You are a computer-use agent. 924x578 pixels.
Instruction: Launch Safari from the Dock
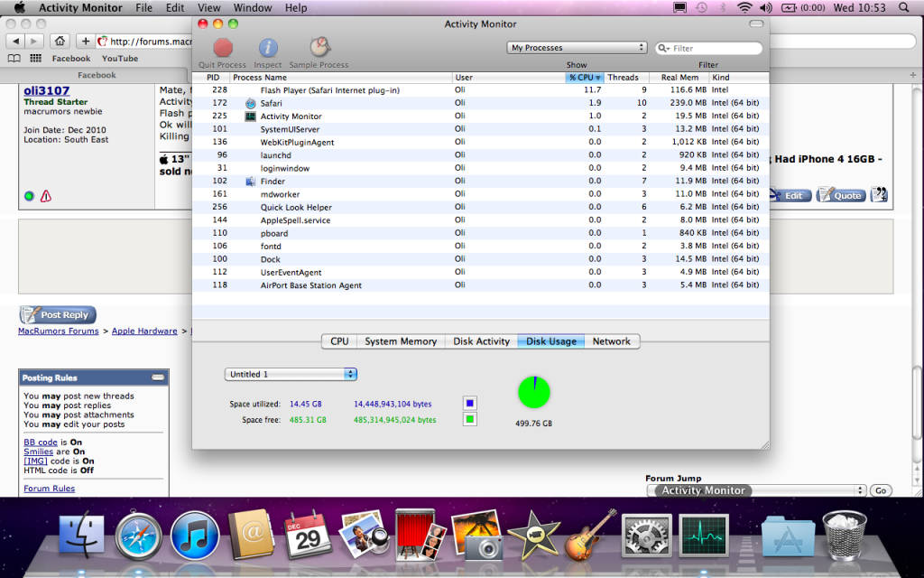(138, 536)
